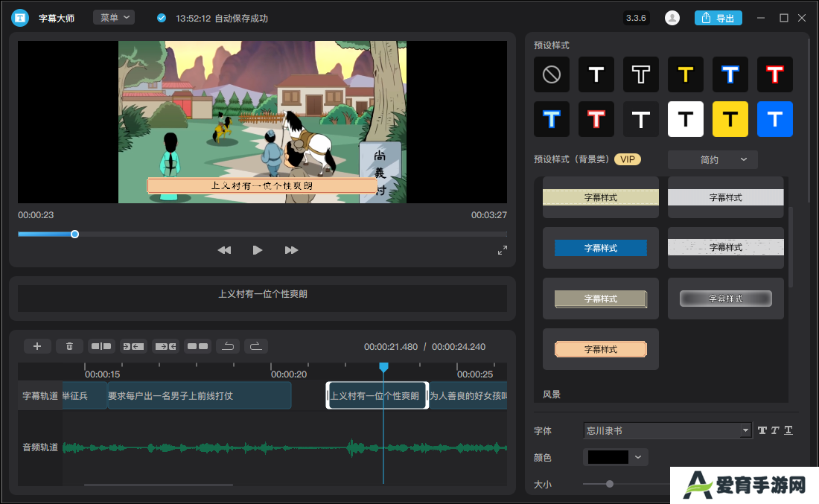Choose plain white T preset style
Image resolution: width=819 pixels, height=504 pixels.
(x=596, y=74)
